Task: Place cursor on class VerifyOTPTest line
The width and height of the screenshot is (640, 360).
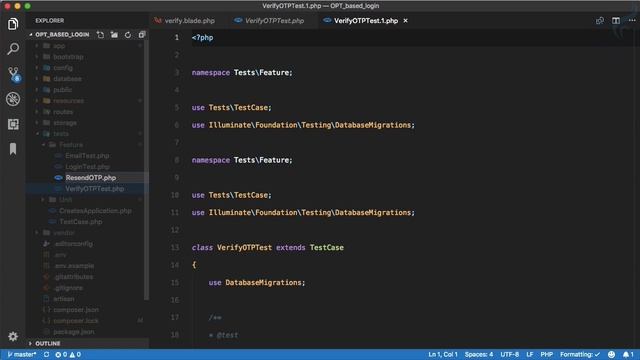Action: [x=268, y=247]
